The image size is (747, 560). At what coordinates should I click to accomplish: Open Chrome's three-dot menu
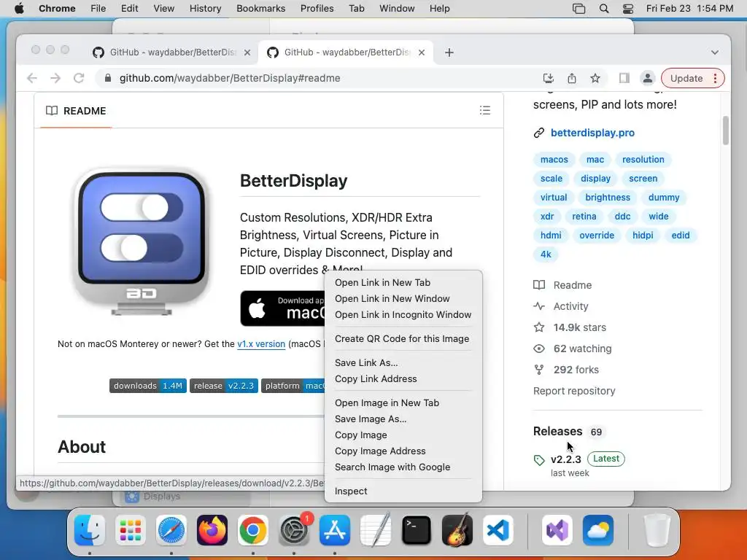[x=715, y=78]
